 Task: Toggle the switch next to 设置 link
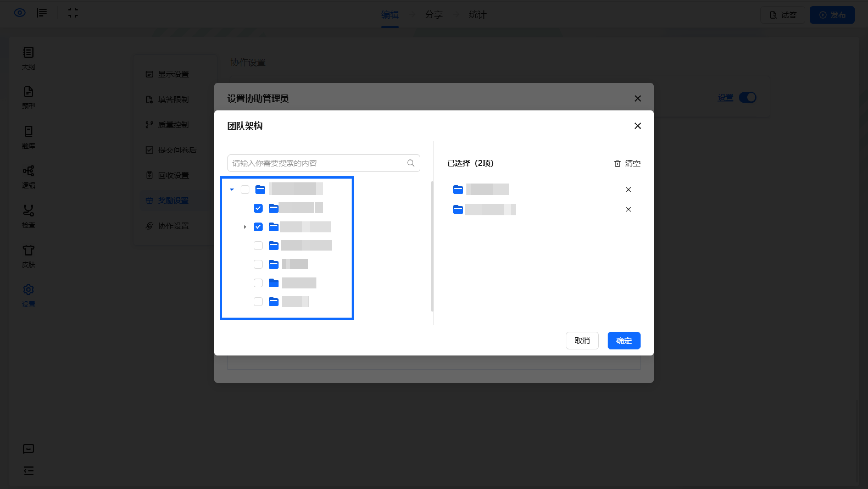(747, 98)
